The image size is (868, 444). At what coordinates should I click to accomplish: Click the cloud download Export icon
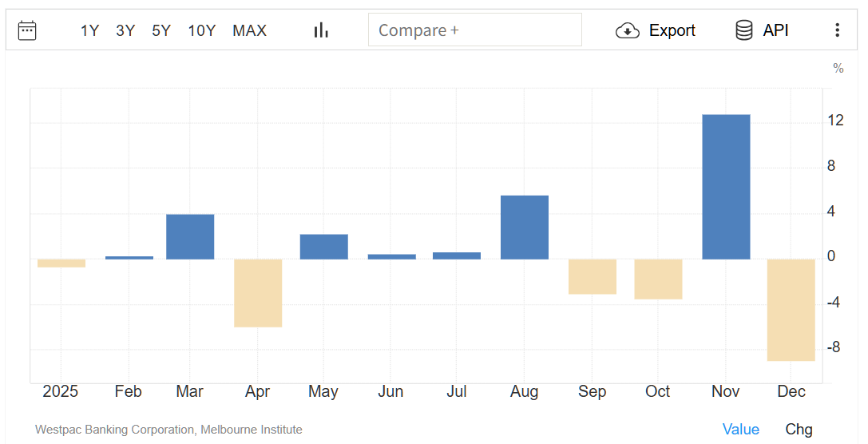[x=628, y=30]
